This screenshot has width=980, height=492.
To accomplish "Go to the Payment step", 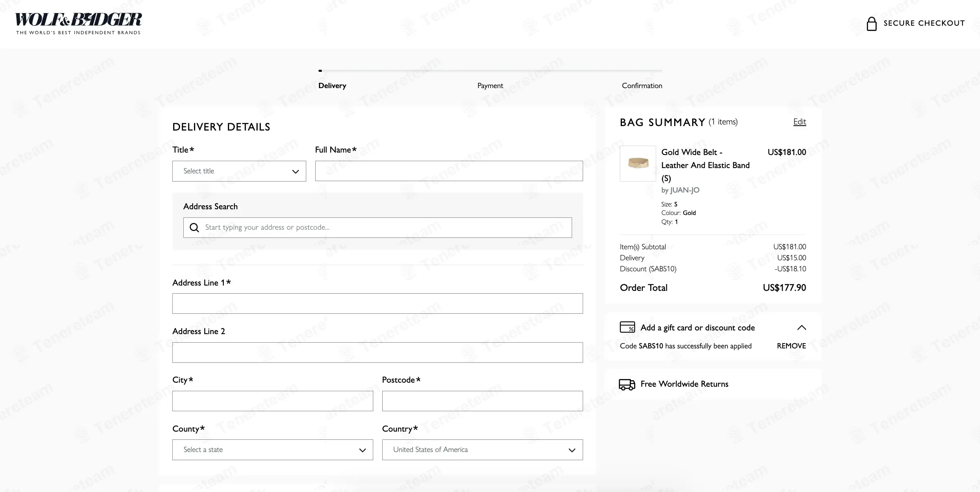I will pos(490,86).
